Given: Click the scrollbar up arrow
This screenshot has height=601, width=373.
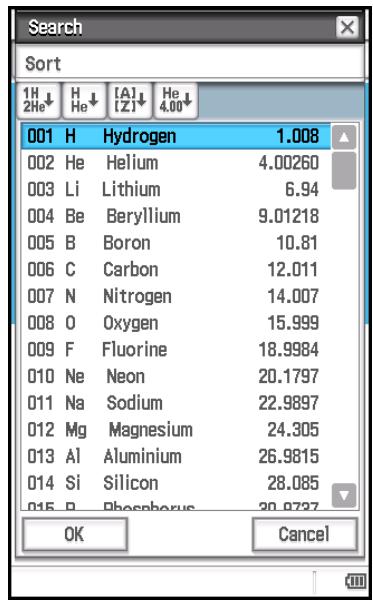Looking at the screenshot, I should [344, 137].
